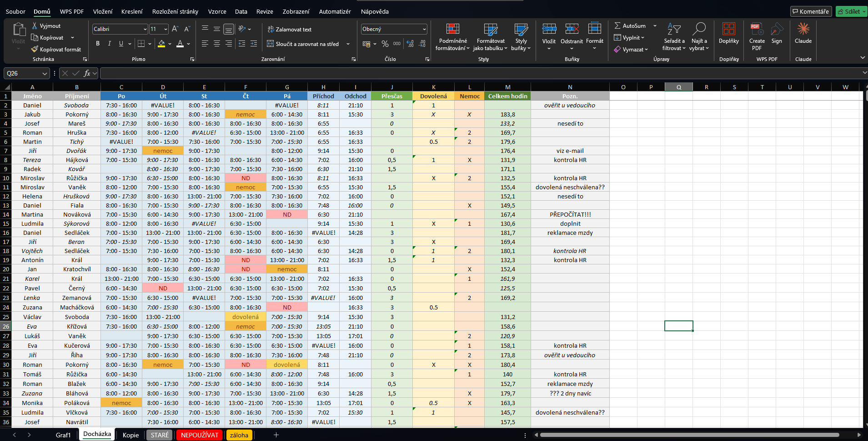The image size is (868, 441).
Task: Open the Data ribbon tab
Action: click(x=241, y=11)
